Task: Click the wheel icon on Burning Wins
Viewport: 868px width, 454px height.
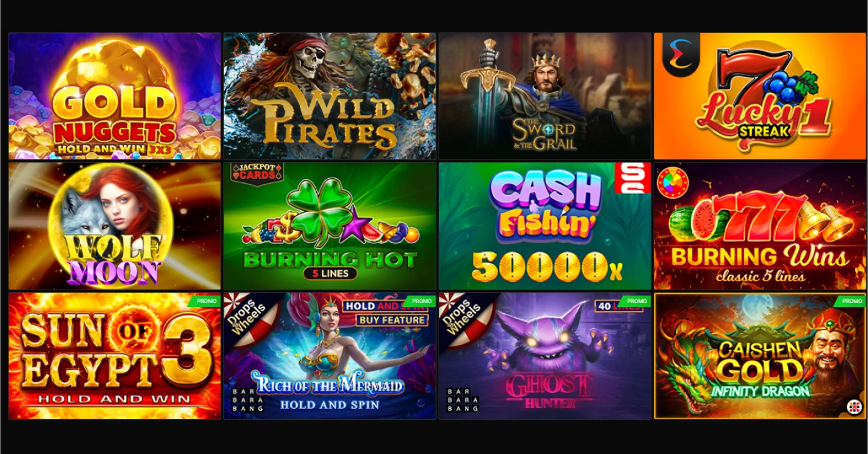Action: [673, 183]
